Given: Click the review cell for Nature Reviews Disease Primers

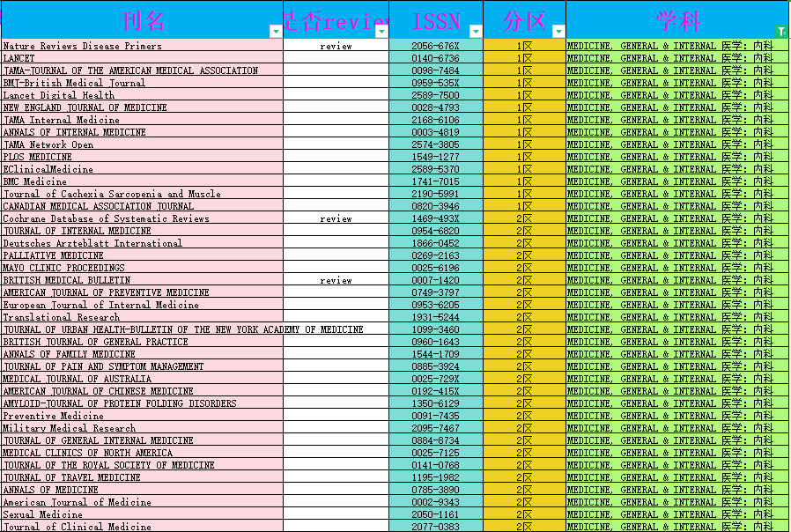Looking at the screenshot, I should 336,46.
